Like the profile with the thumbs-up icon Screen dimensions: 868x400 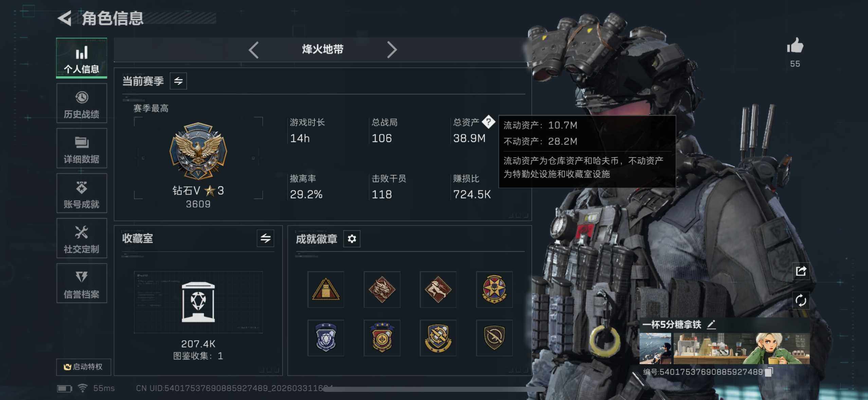pyautogui.click(x=795, y=45)
